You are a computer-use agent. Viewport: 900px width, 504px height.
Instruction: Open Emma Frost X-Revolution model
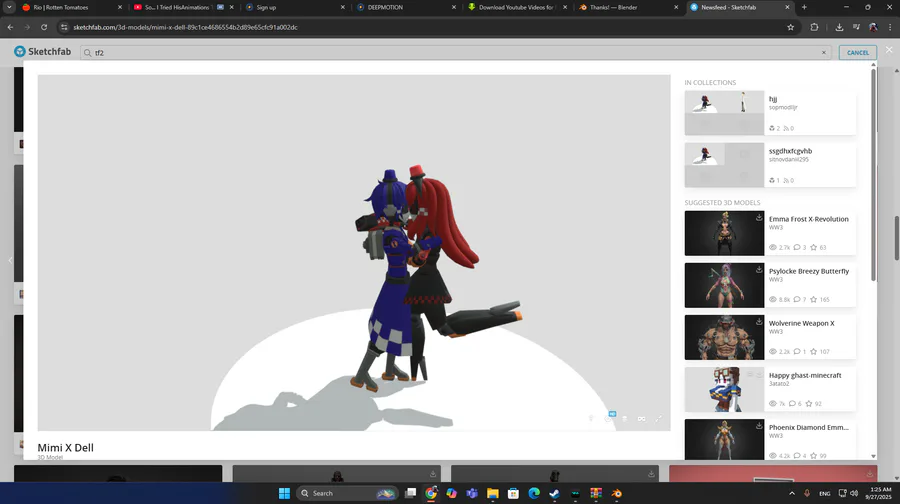point(808,219)
